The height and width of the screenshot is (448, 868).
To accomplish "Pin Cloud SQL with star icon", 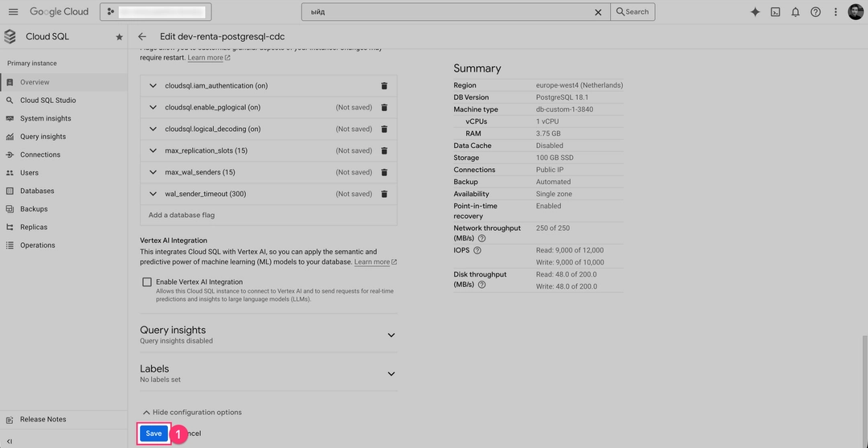I will (119, 37).
